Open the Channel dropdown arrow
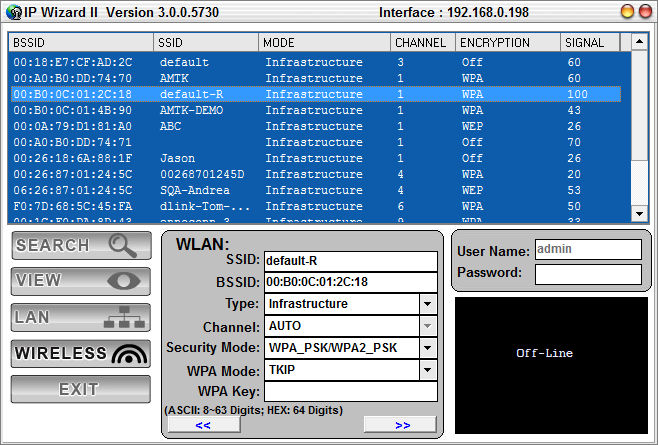 (428, 326)
